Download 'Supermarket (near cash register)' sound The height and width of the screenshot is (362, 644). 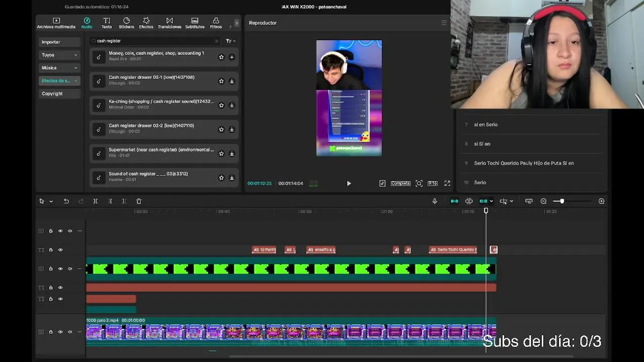[232, 154]
